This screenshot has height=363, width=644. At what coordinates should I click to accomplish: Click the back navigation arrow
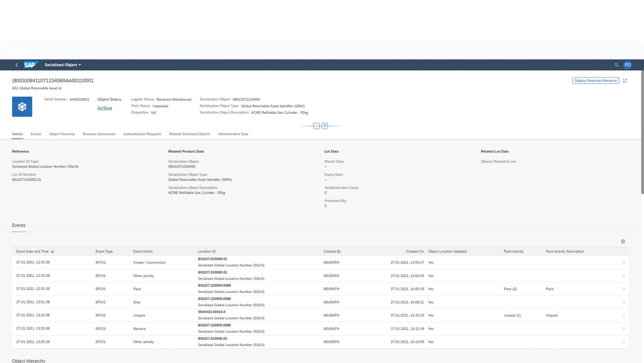coord(16,65)
